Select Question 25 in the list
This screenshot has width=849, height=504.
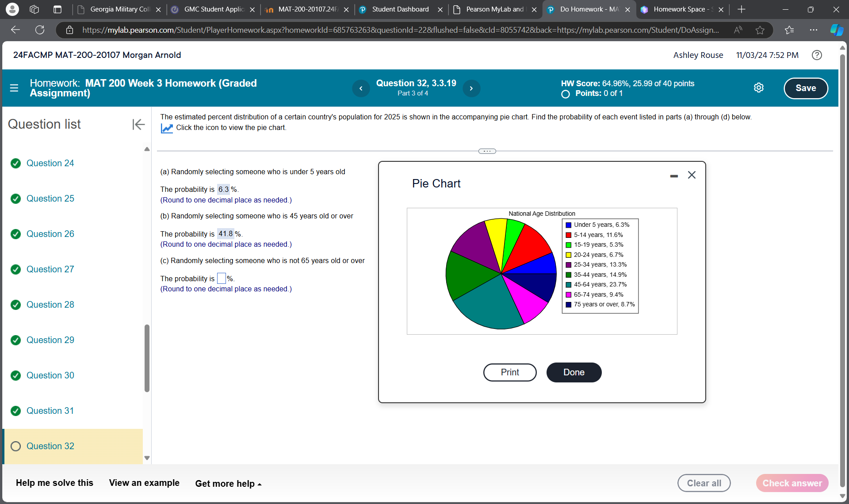pyautogui.click(x=50, y=199)
